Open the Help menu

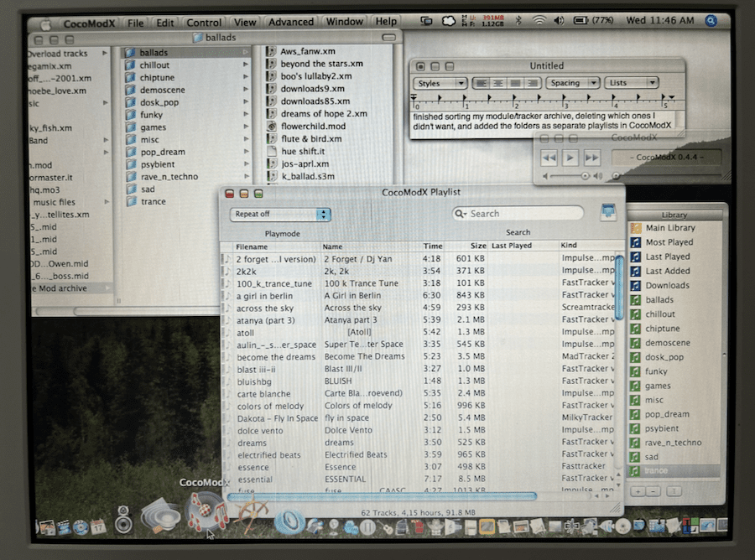coord(386,21)
